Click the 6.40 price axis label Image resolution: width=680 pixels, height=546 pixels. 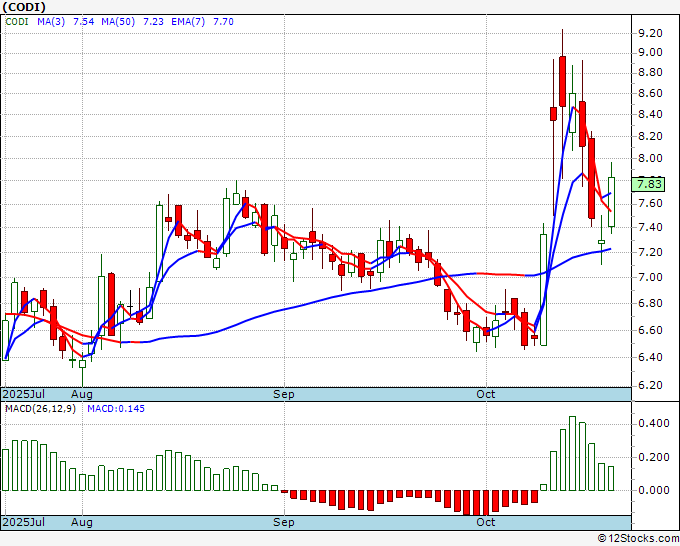[650, 357]
